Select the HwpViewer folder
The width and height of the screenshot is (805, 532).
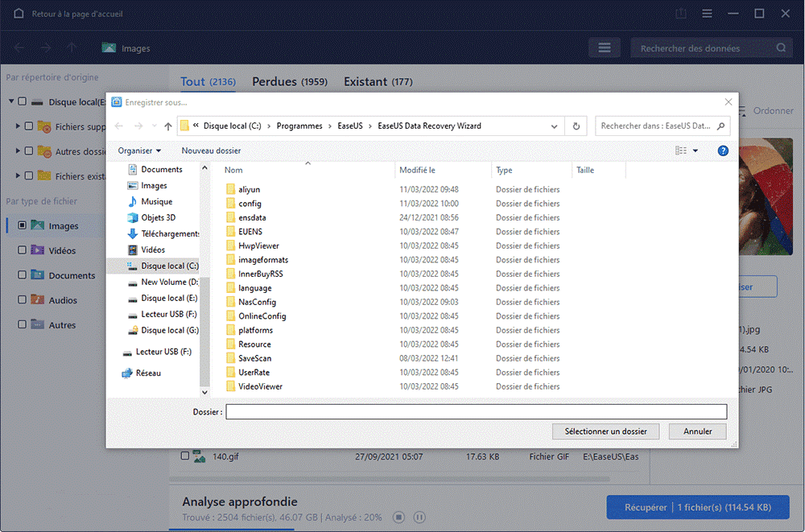coord(258,246)
